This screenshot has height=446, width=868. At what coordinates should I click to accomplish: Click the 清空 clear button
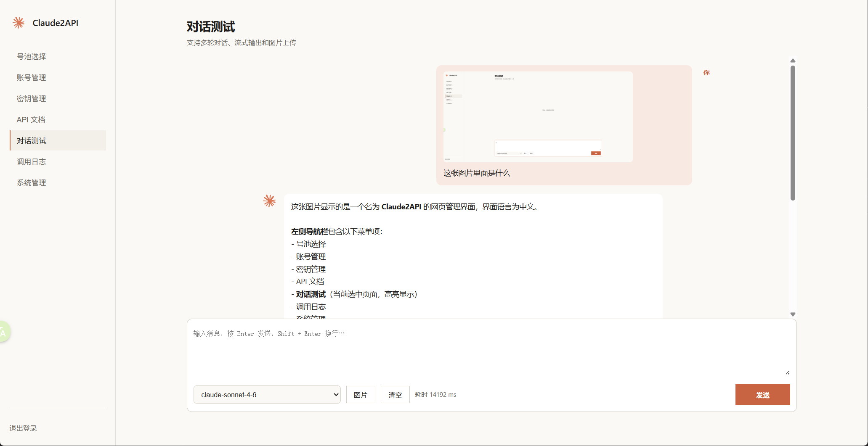click(395, 395)
